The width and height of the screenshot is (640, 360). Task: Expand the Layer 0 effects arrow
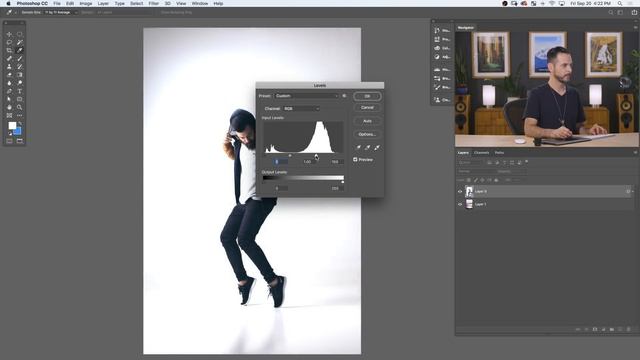[633, 191]
